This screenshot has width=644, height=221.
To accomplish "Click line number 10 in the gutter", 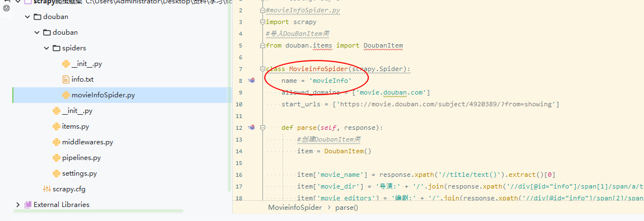I will coord(238,104).
